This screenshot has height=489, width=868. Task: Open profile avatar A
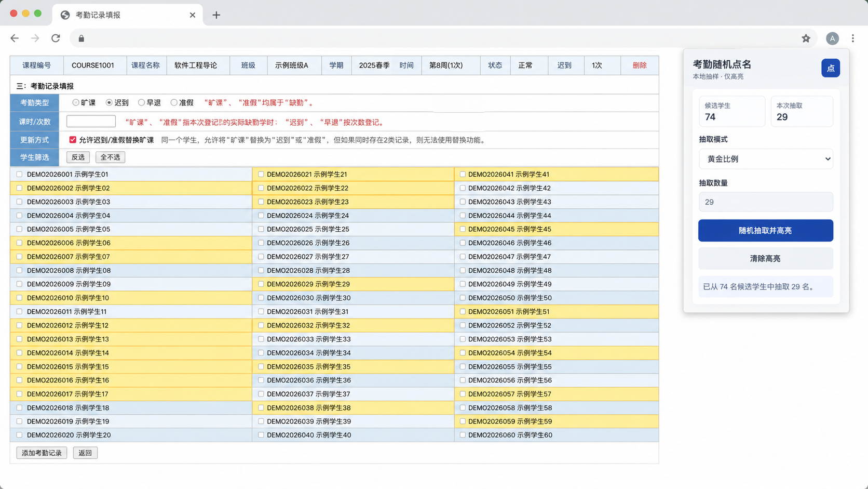pos(832,38)
